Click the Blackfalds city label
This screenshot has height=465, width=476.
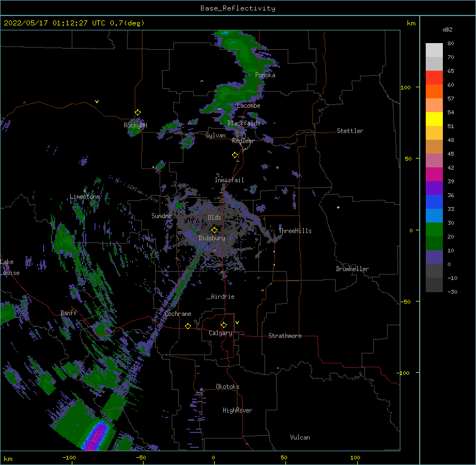[244, 123]
